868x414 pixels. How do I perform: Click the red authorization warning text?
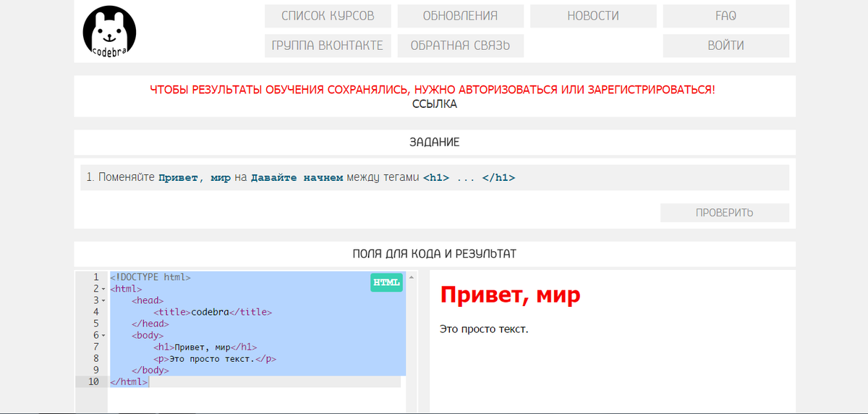point(433,90)
